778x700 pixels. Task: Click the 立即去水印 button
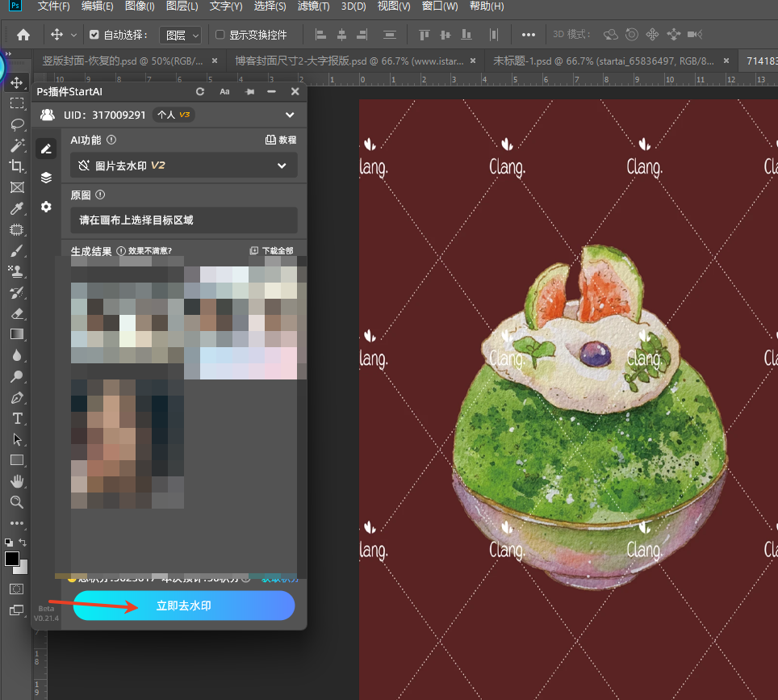[184, 606]
